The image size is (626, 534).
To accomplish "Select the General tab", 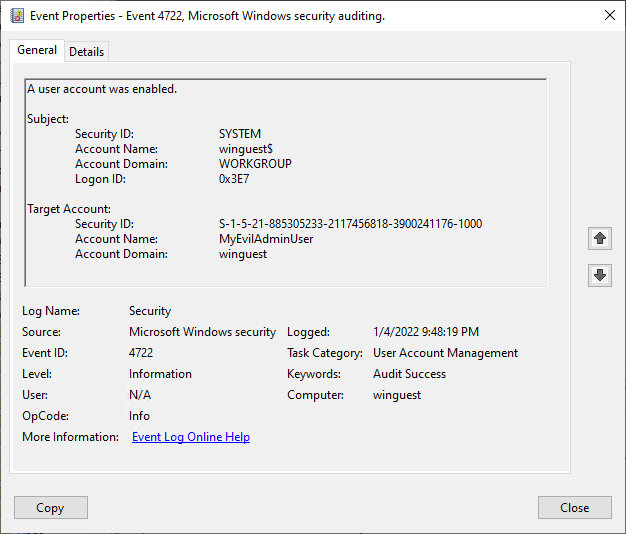I will tap(37, 51).
